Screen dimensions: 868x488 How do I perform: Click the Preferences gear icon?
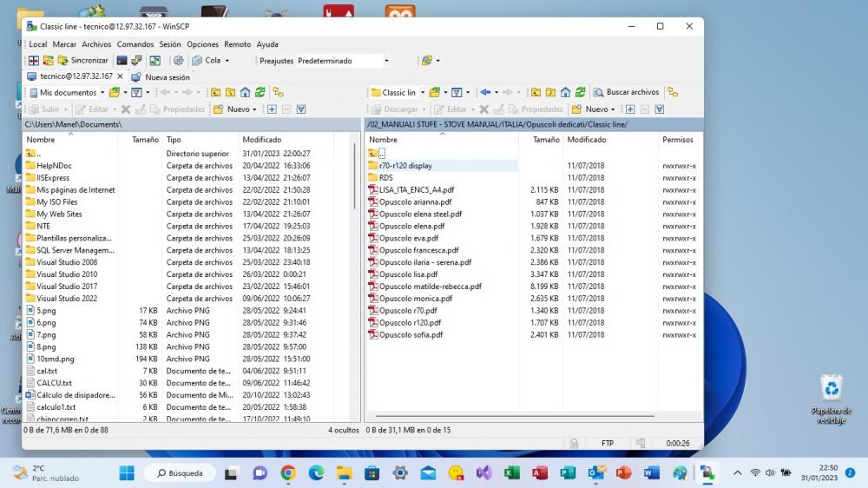[178, 61]
